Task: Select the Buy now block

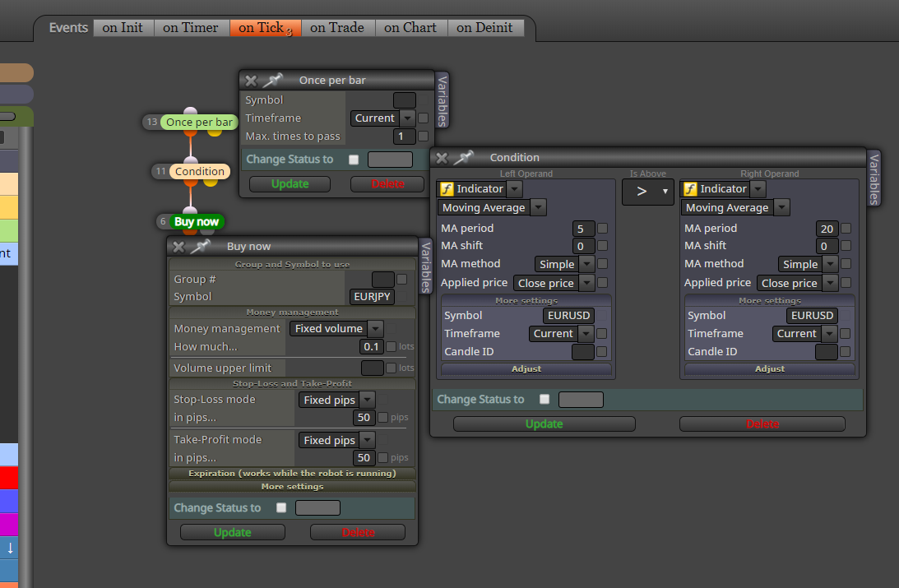Action: tap(196, 221)
